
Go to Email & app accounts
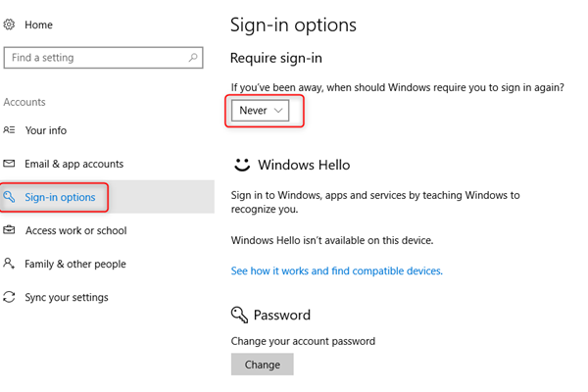pos(74,164)
